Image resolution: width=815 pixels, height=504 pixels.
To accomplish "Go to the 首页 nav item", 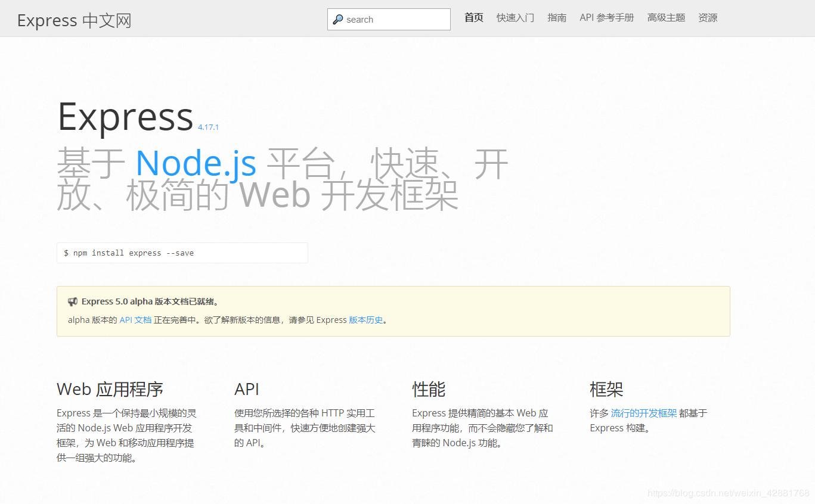I will [473, 18].
